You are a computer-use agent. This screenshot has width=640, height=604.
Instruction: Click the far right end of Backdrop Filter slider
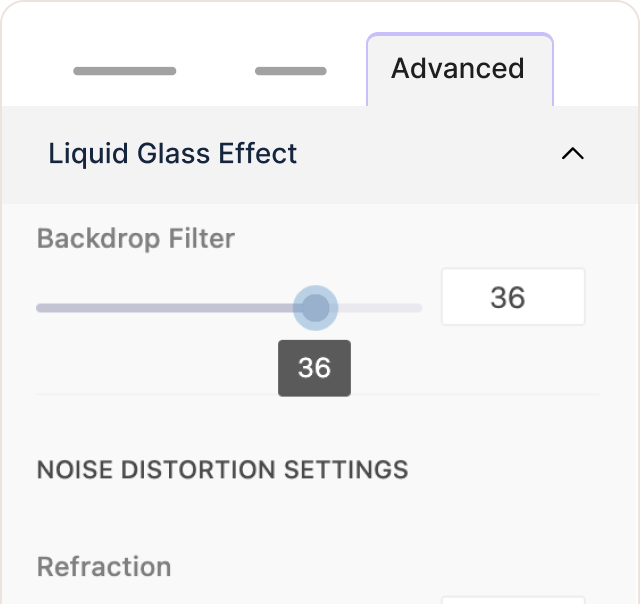(419, 308)
